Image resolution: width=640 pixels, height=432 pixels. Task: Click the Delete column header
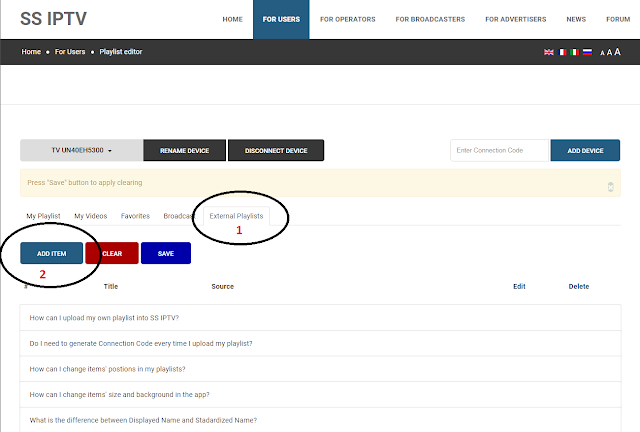(579, 287)
